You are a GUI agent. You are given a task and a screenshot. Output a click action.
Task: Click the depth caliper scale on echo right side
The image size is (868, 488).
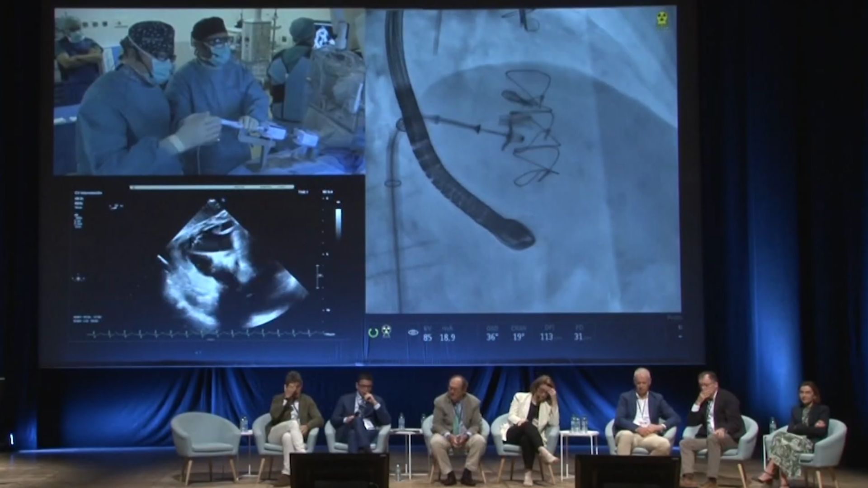[318, 276]
